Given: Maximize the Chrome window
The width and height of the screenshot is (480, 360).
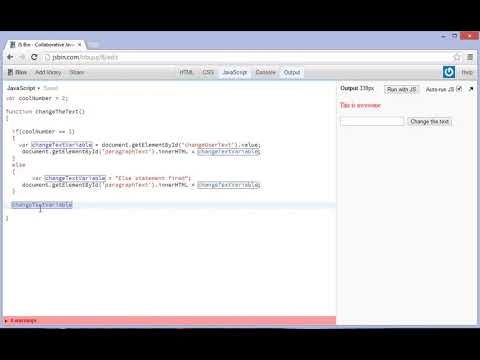Looking at the screenshot, I should pos(454,36).
